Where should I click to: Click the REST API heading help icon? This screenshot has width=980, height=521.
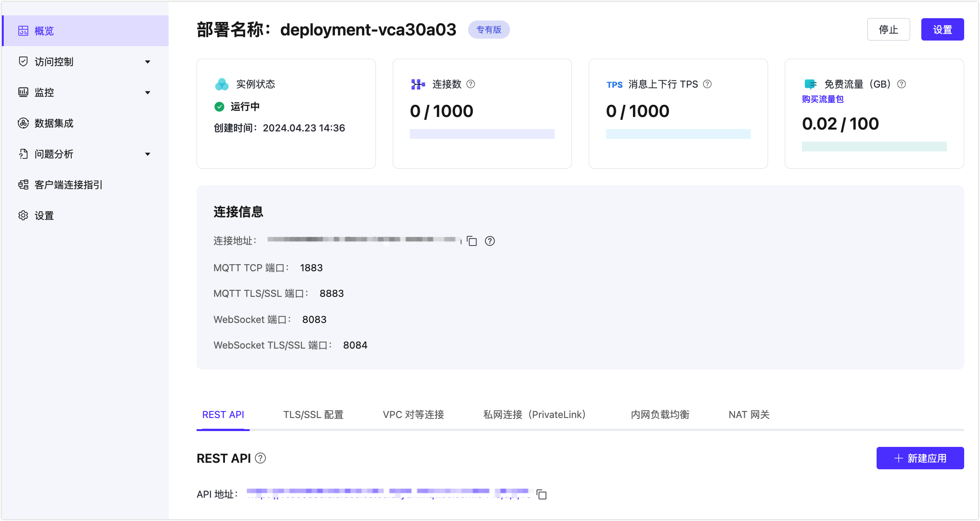(261, 458)
